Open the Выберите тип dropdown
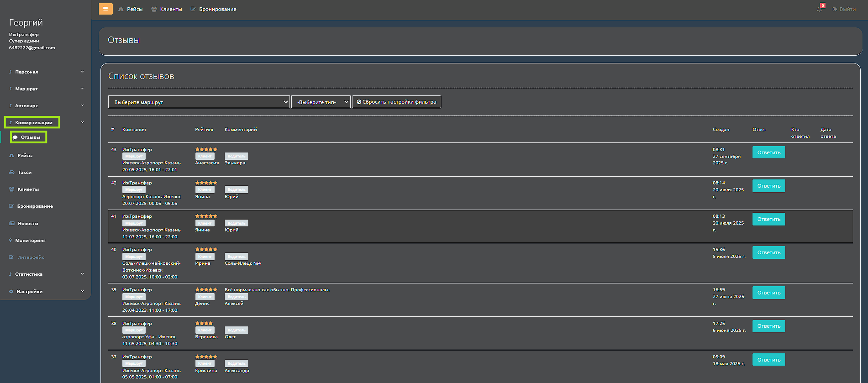This screenshot has width=868, height=383. click(x=321, y=102)
